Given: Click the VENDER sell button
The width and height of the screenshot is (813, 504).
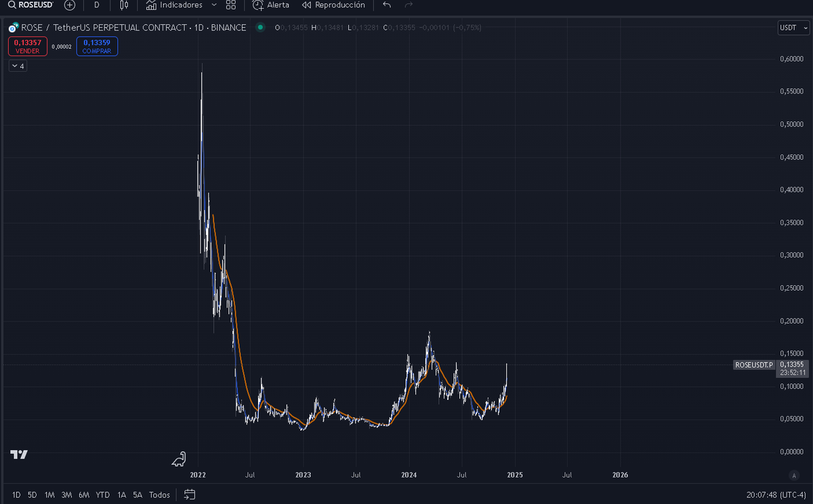Looking at the screenshot, I should (x=26, y=46).
